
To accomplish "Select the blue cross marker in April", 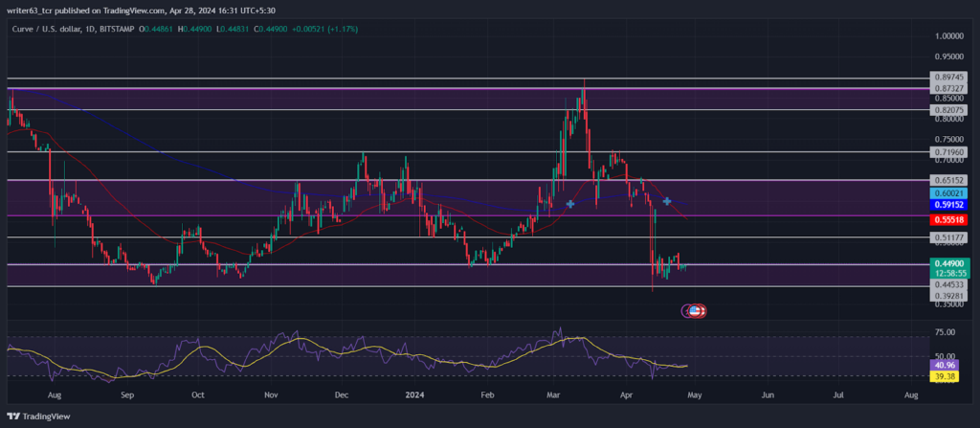I will [667, 201].
